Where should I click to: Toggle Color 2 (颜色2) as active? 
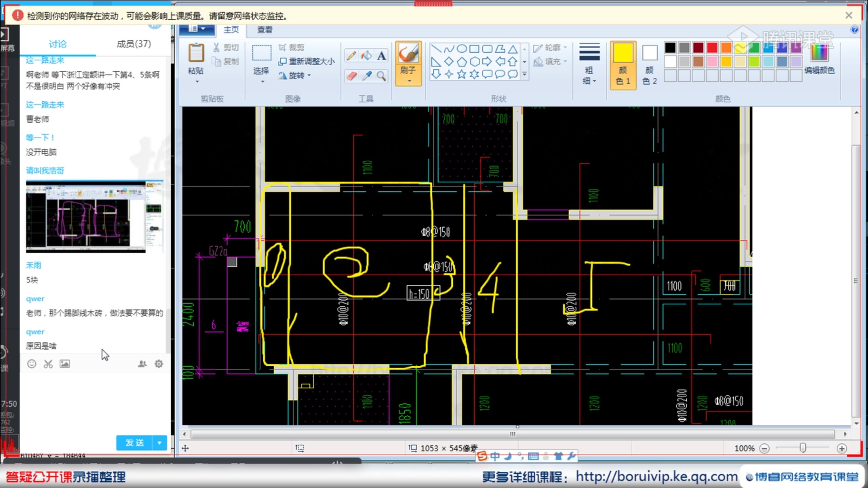(x=650, y=65)
